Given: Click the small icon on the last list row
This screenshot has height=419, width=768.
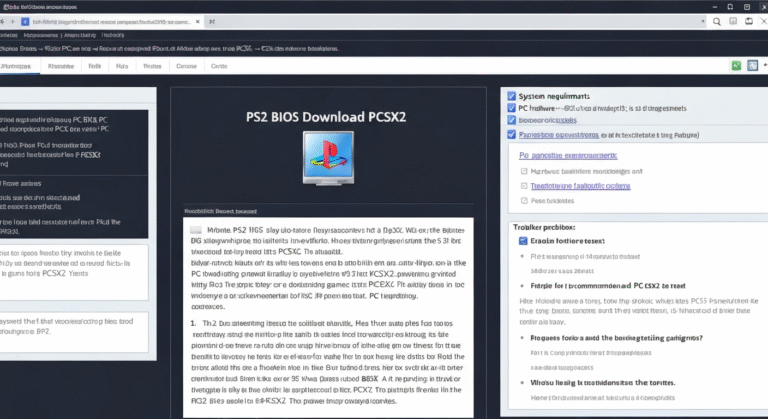Looking at the screenshot, I should [x=524, y=200].
